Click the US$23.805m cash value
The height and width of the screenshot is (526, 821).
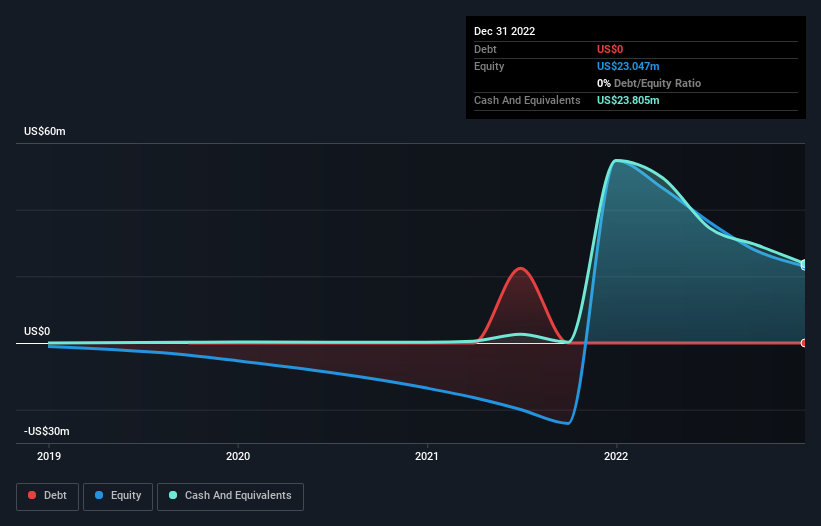point(628,100)
